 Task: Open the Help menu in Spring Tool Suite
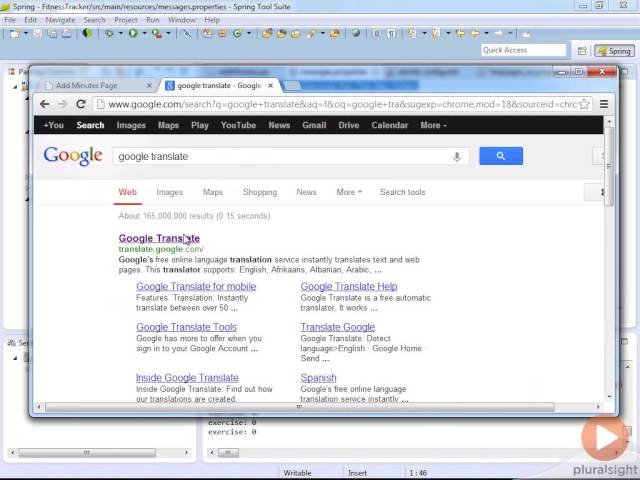click(x=212, y=20)
